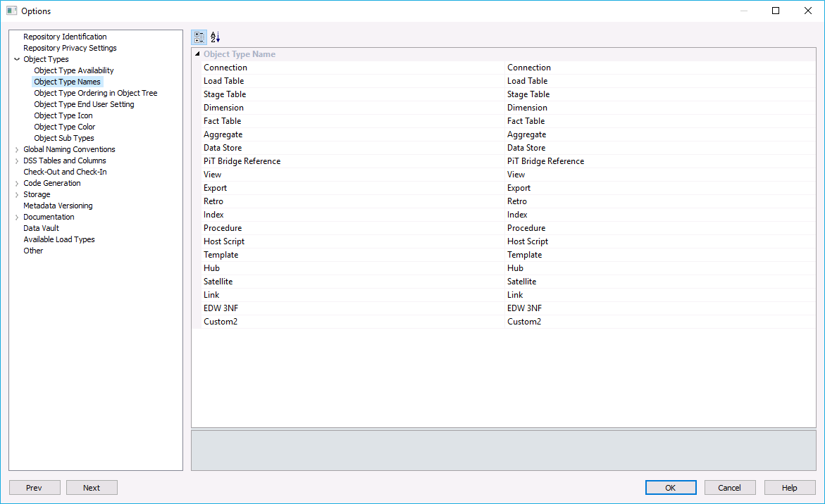Open Available Load Types settings
825x504 pixels.
(59, 239)
